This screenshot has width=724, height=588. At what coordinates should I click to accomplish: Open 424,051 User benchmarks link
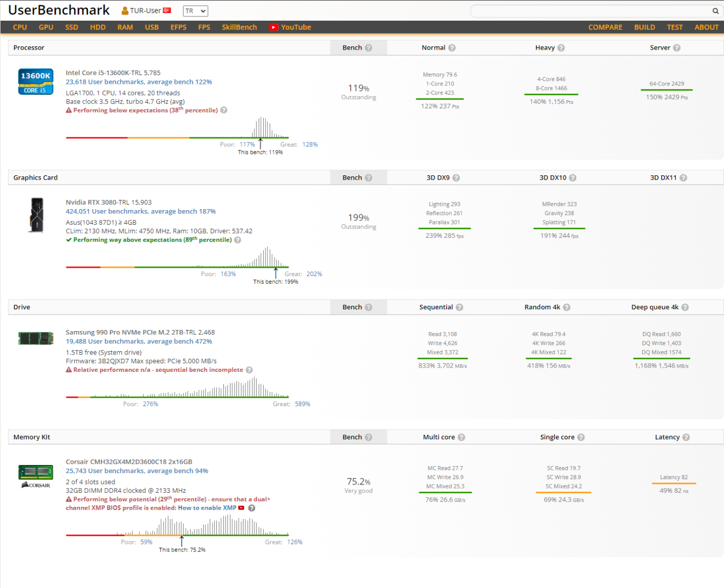click(x=141, y=212)
